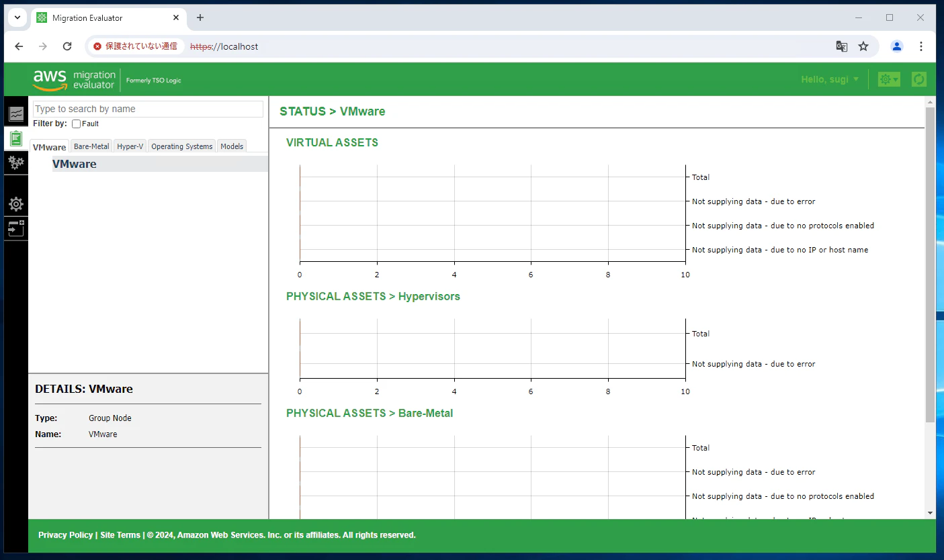Go forward in the browser
The image size is (944, 560).
[x=43, y=46]
